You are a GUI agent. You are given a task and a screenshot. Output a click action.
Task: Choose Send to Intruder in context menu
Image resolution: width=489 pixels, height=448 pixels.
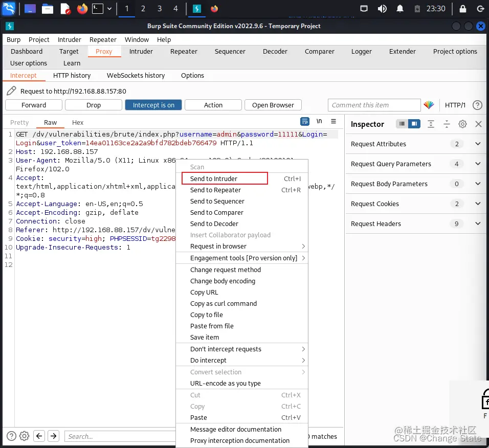[x=242, y=178]
